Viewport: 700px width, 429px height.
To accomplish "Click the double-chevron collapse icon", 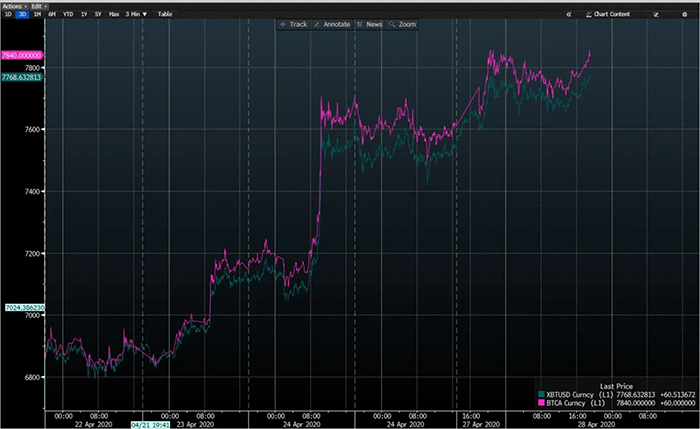I will tap(568, 15).
